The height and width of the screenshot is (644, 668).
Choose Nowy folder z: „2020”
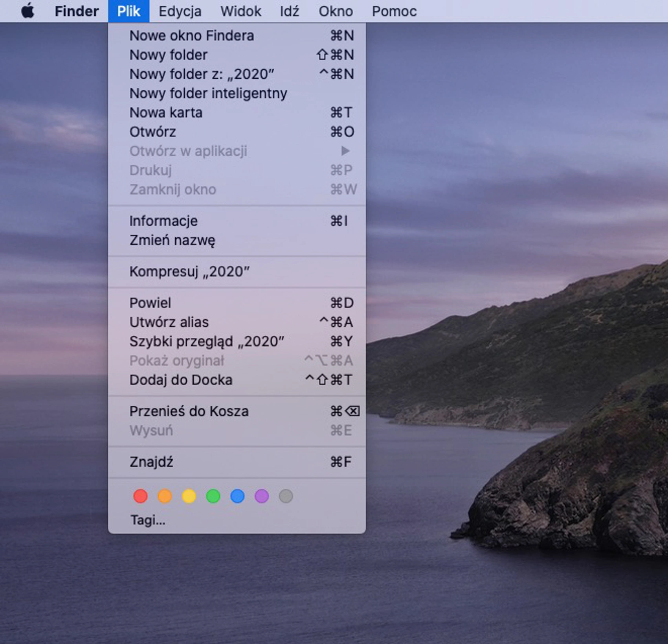[x=237, y=74]
